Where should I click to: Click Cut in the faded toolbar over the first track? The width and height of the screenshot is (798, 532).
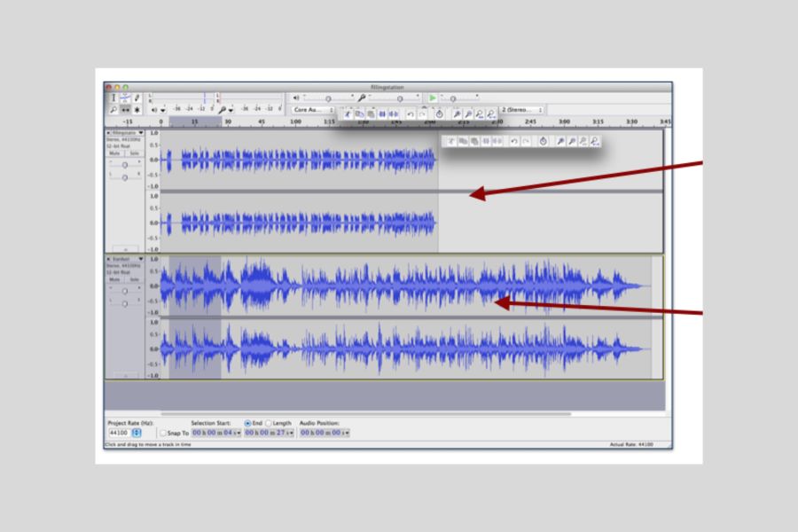(x=451, y=141)
